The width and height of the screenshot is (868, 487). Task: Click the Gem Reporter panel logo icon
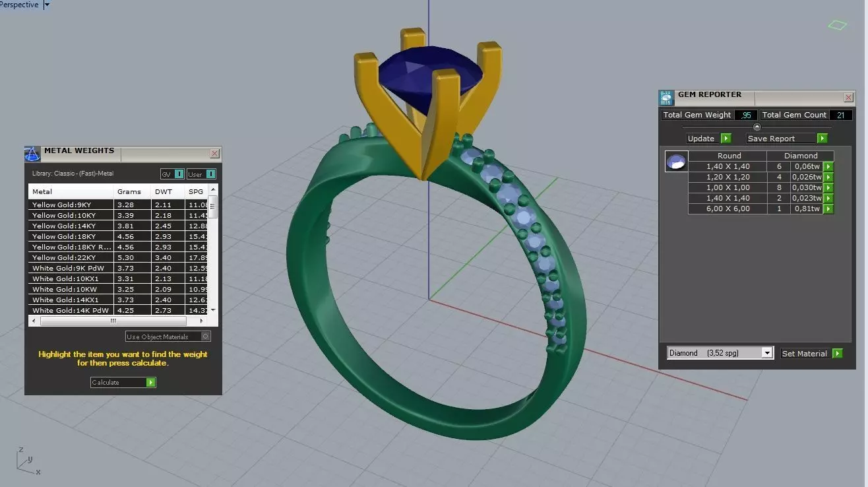pos(667,98)
